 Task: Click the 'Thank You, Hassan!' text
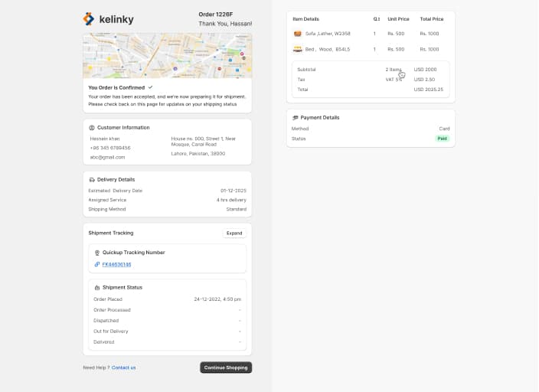pyautogui.click(x=225, y=24)
